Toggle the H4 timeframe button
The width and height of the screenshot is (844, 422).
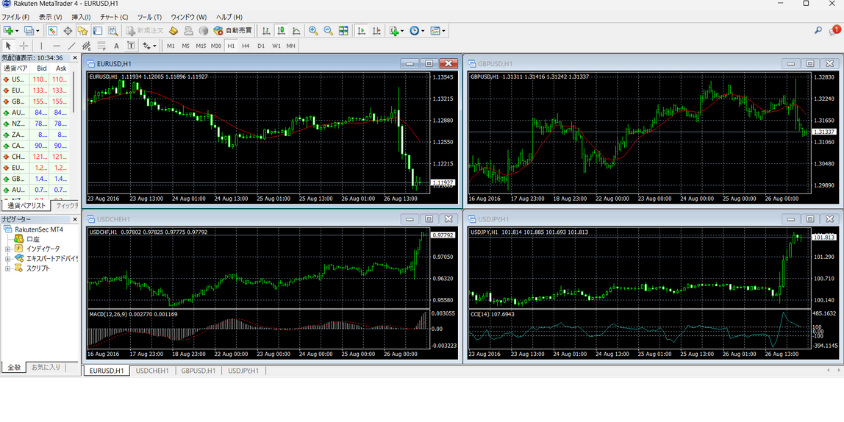pos(246,46)
